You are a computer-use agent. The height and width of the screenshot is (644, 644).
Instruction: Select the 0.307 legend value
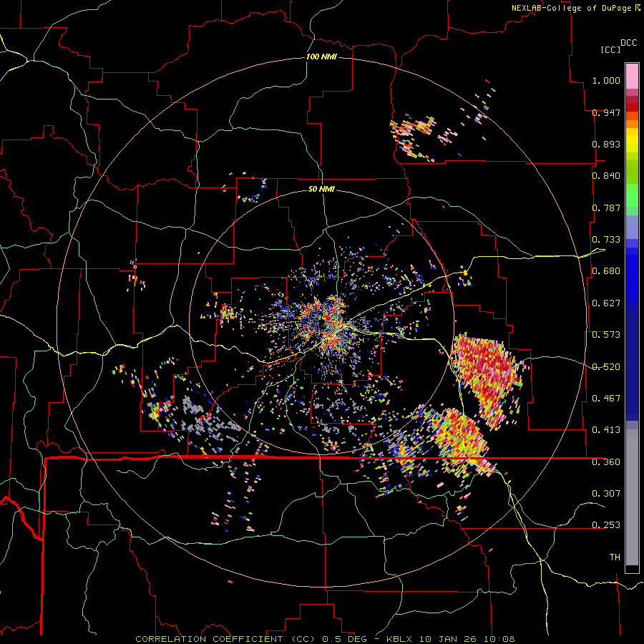tap(606, 493)
